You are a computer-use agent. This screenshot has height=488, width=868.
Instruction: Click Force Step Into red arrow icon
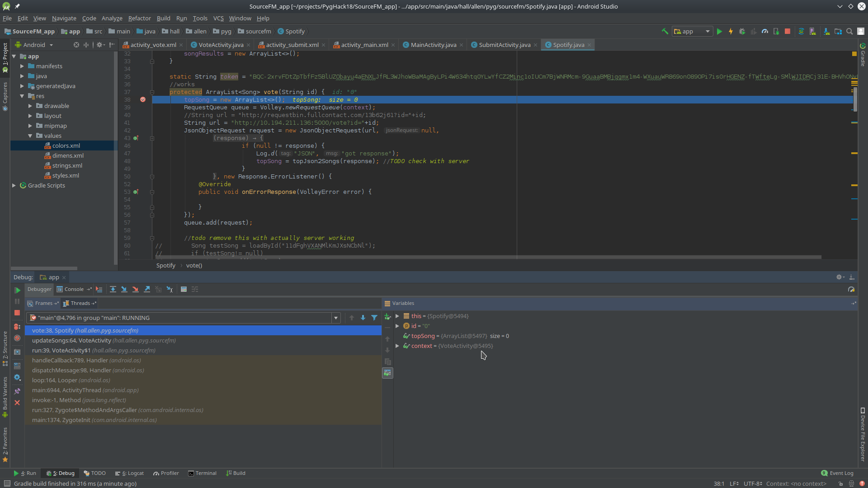pyautogui.click(x=136, y=290)
